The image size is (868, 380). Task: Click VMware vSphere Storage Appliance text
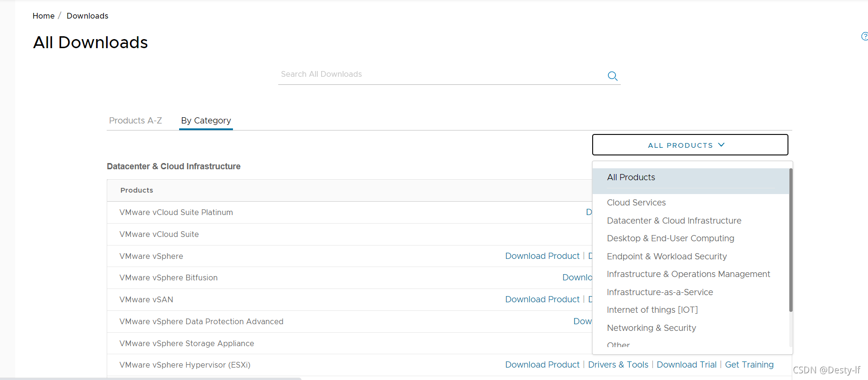click(186, 344)
